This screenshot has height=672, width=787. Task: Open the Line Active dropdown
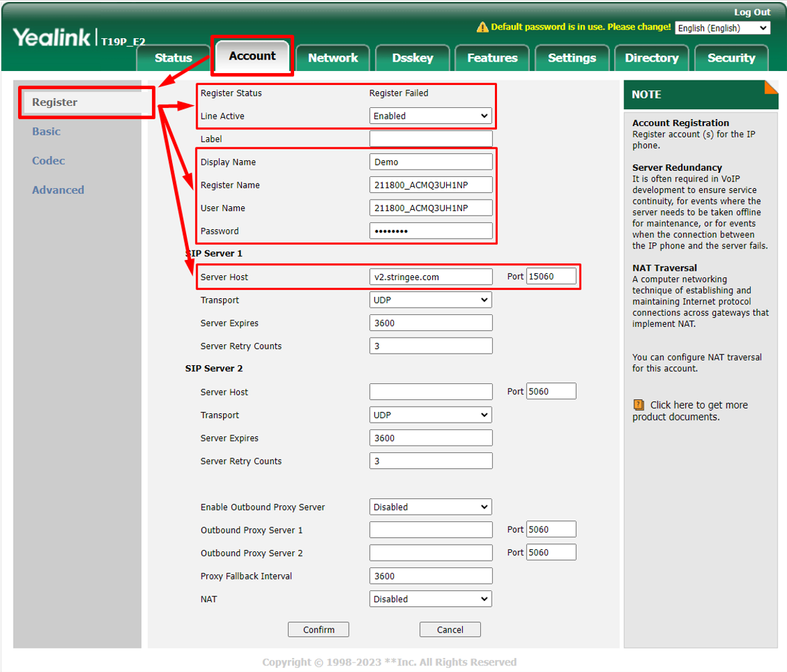point(431,116)
